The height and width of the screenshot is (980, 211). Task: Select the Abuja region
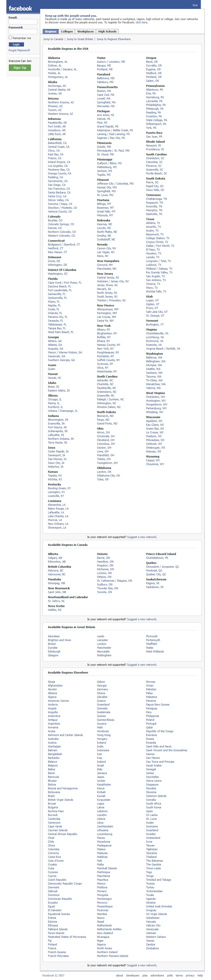pos(51,682)
